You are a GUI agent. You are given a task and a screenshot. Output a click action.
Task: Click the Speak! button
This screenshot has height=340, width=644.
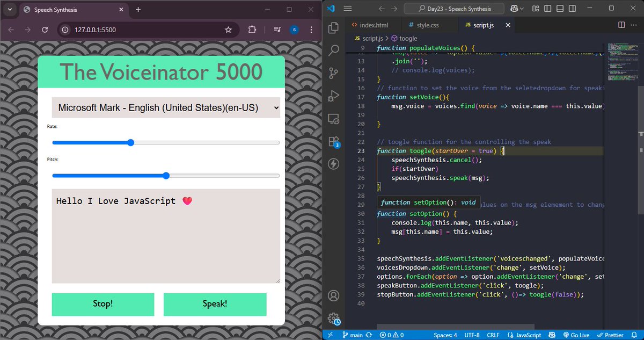(215, 304)
